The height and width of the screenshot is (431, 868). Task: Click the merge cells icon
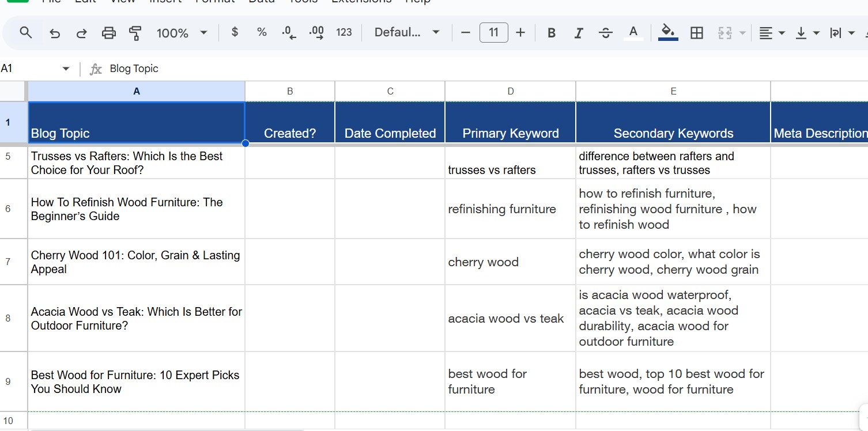(x=724, y=33)
